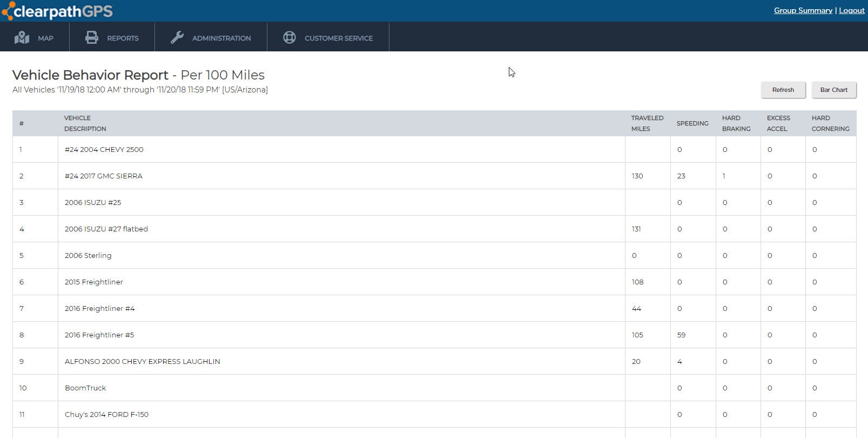Open the Customer Service menu
Viewport: 868px width, 438px height.
pos(338,38)
